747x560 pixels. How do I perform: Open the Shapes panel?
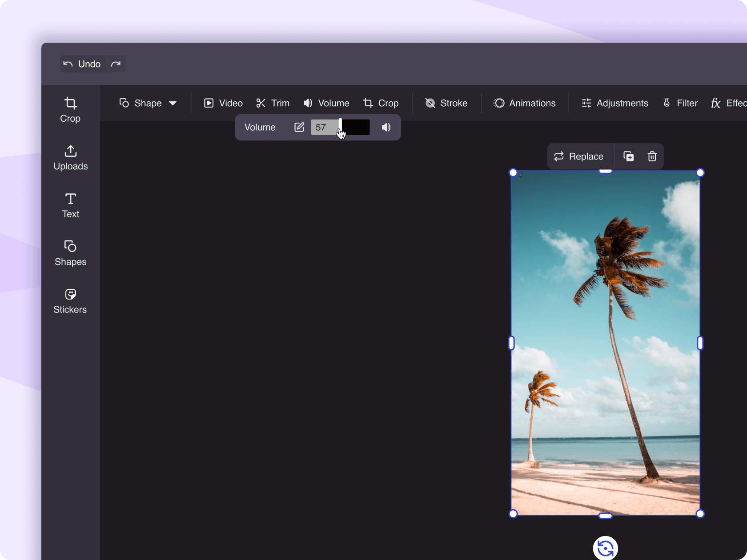(x=70, y=252)
